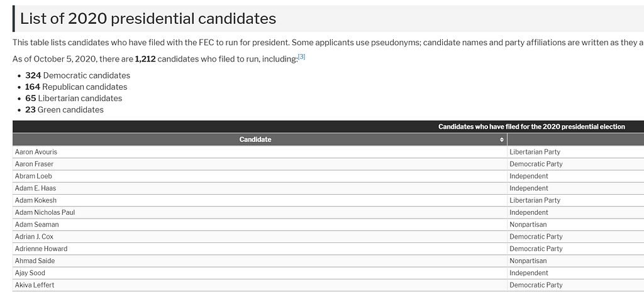Click the Adrian J. Cox cell
Viewport: 644px width, 292px height.
[x=260, y=237]
